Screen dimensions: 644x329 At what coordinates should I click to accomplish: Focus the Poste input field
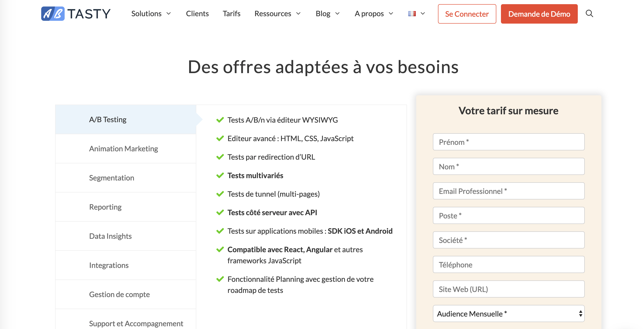tap(509, 215)
